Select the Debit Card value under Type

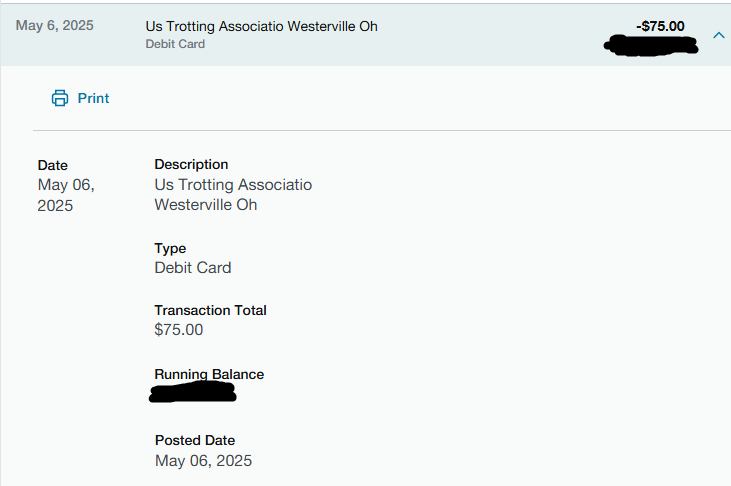193,268
